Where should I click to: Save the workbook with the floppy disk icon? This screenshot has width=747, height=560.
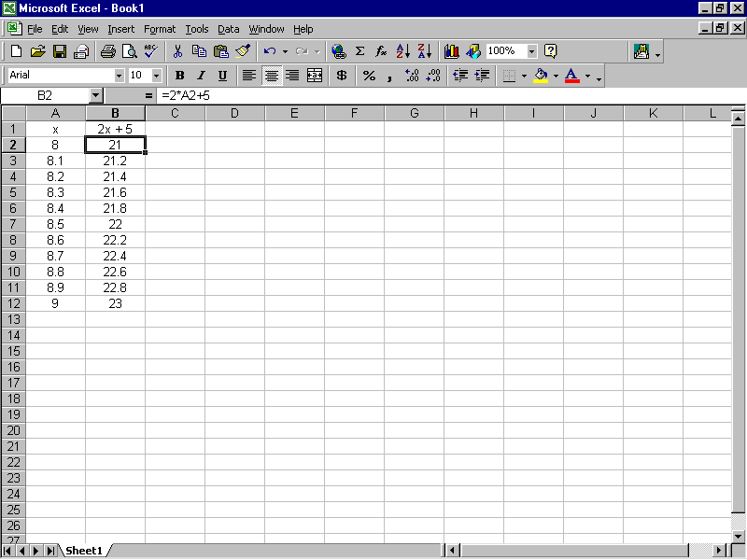[x=60, y=51]
